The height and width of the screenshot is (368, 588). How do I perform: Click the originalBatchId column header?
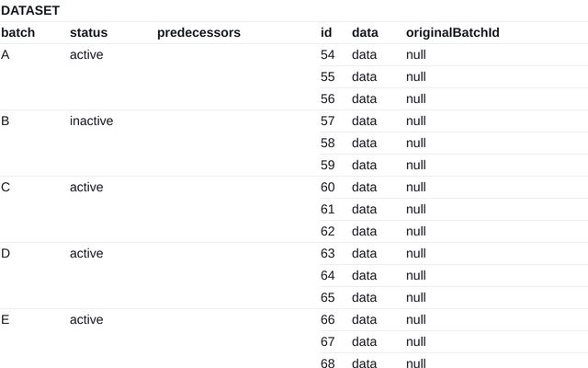(453, 32)
